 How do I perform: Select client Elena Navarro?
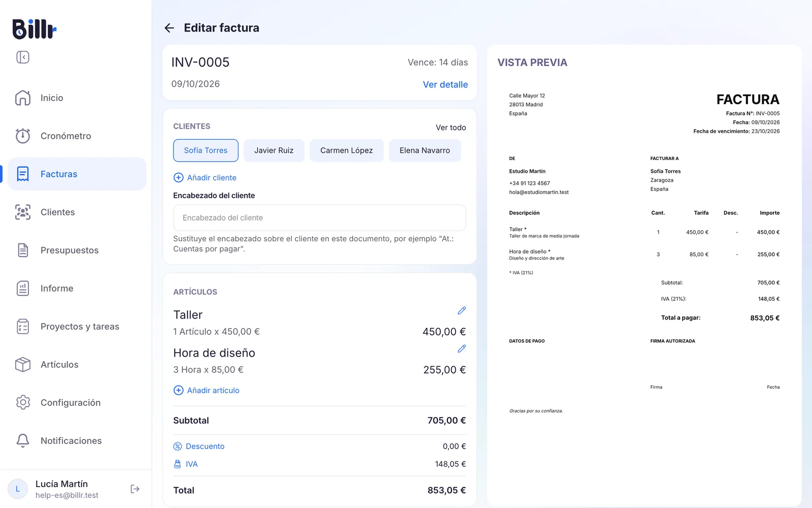pos(425,150)
